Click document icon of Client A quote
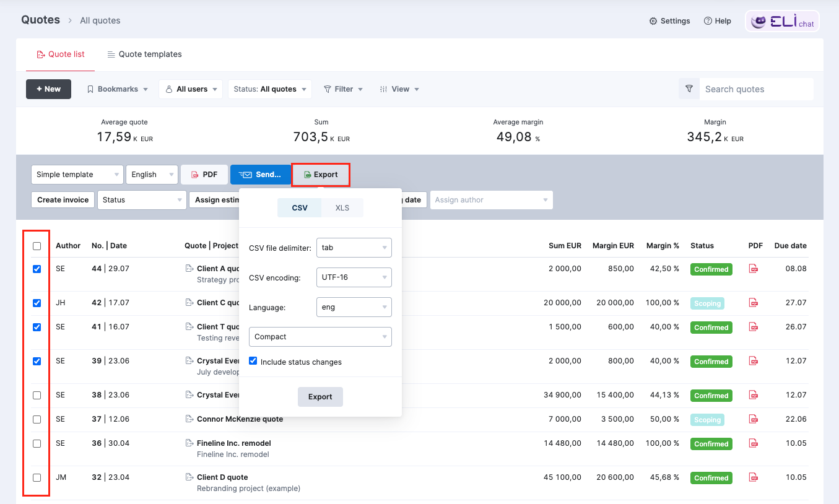Screen dimensions: 839x504 [189, 269]
